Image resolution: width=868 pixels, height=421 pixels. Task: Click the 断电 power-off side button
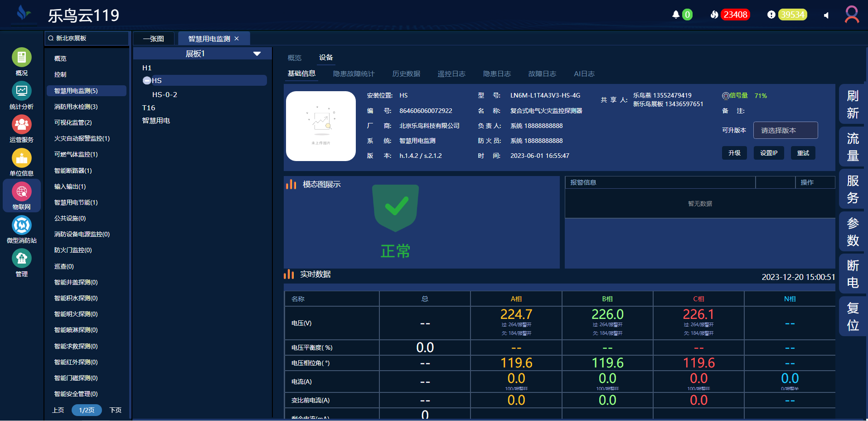coord(852,274)
